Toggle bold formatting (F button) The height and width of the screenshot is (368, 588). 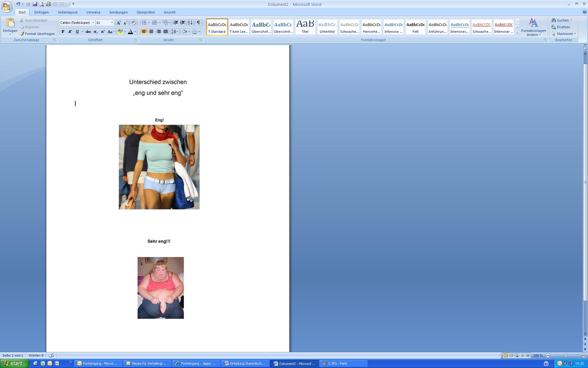click(63, 32)
